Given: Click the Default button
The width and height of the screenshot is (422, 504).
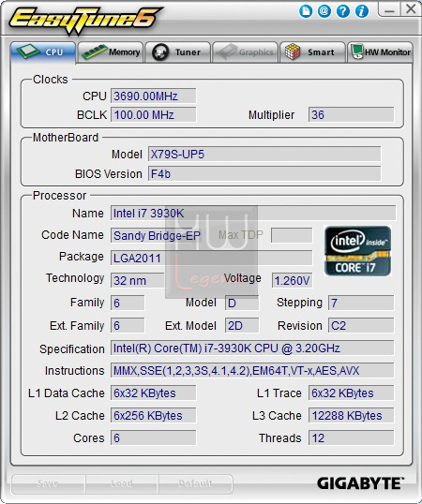Looking at the screenshot, I should coord(195,483).
